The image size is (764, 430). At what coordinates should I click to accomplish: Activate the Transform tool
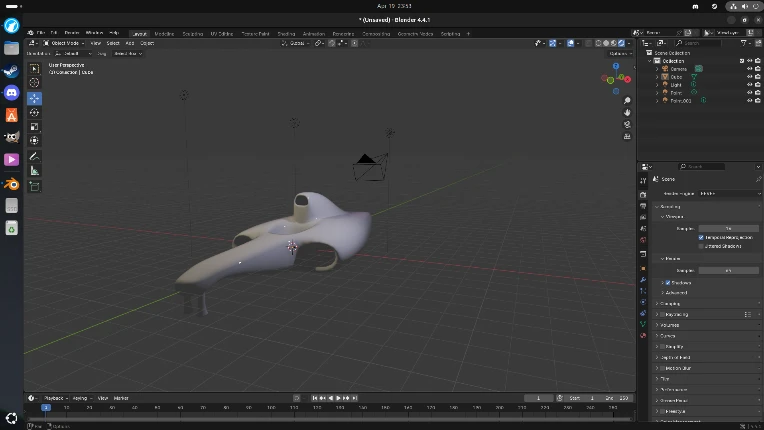point(34,141)
